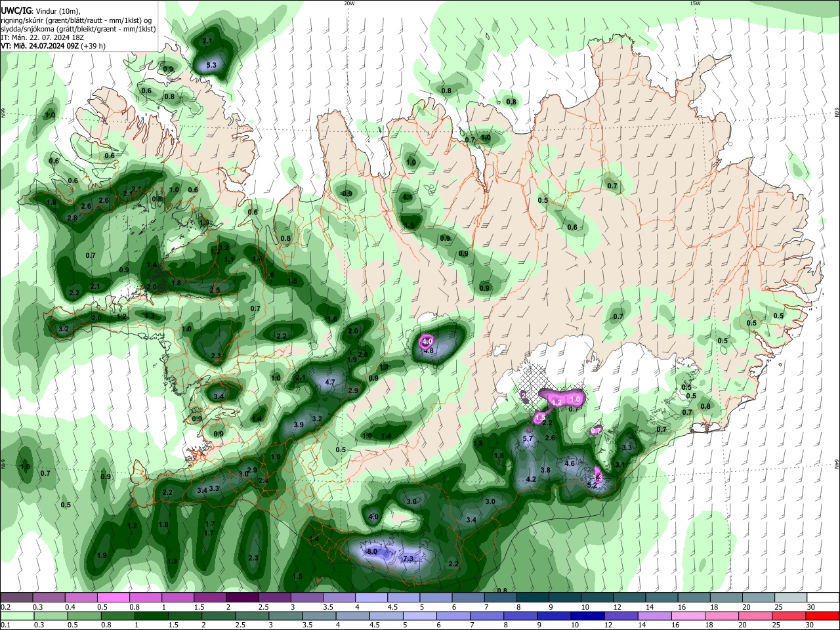Click the 4.8 precipitation value on the map
840x630 pixels.
click(429, 351)
